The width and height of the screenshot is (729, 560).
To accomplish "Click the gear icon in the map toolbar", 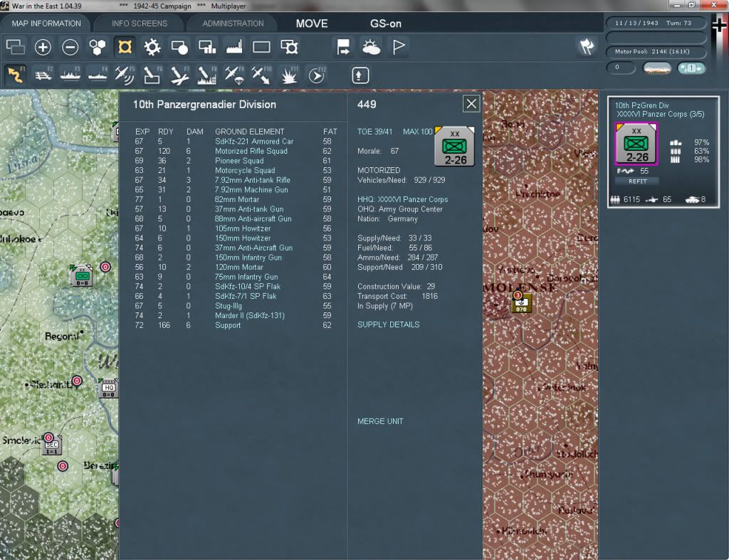I will [152, 47].
